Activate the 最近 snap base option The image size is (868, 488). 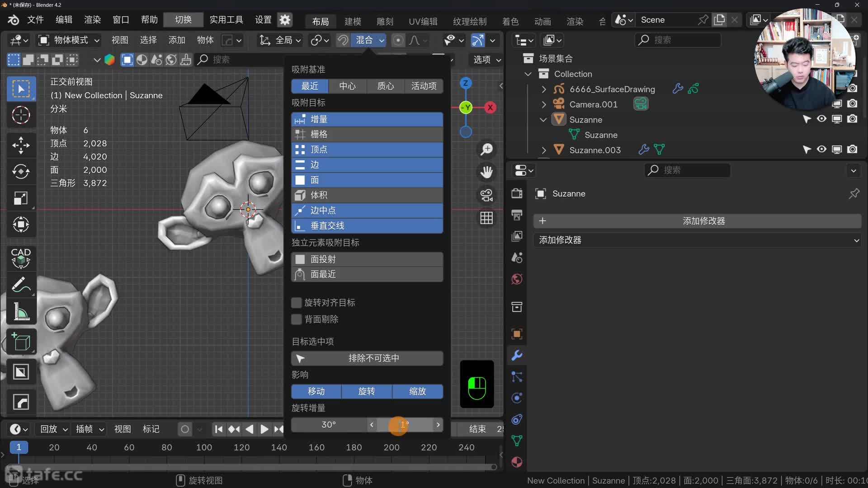(x=310, y=86)
